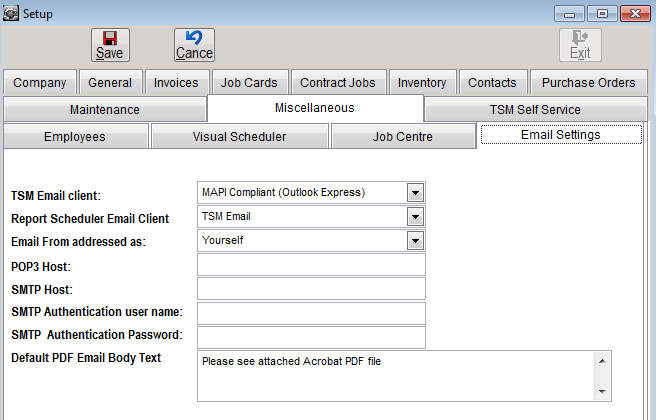Open the TSM Self Service tab
The height and width of the screenshot is (420, 656).
point(535,110)
